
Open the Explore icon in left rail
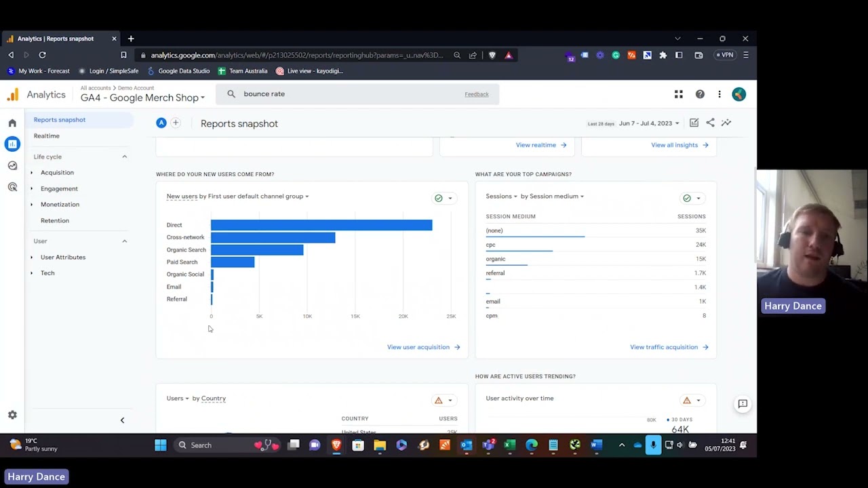(12, 165)
